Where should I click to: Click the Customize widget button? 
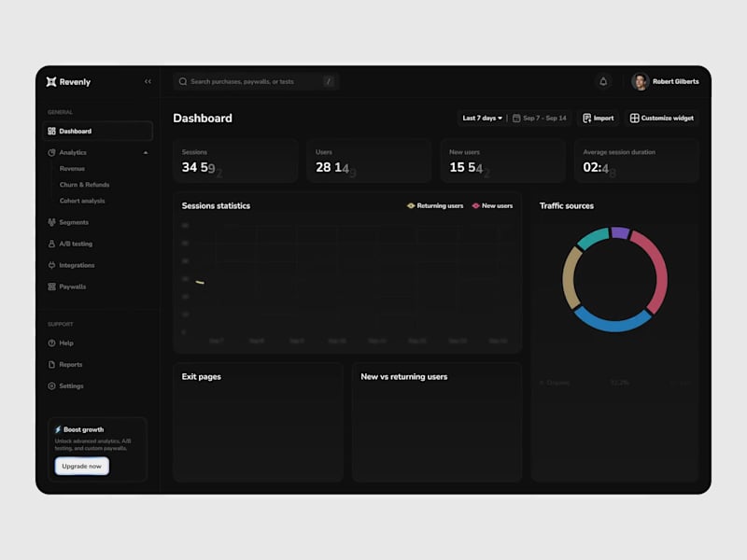663,118
